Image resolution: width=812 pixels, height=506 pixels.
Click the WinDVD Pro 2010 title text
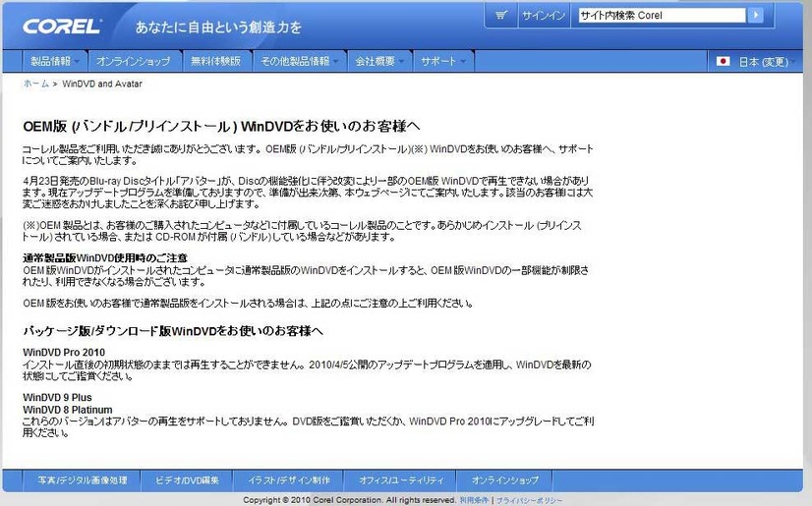64,353
